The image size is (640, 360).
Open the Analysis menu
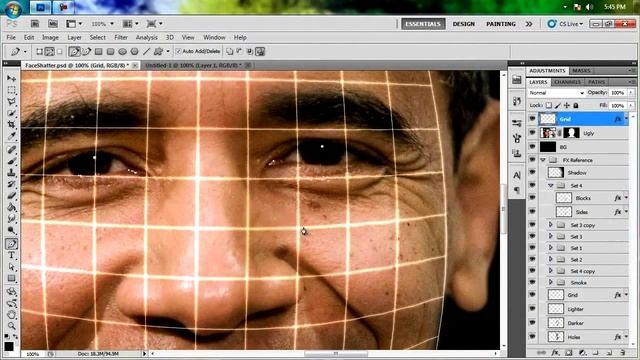click(147, 38)
